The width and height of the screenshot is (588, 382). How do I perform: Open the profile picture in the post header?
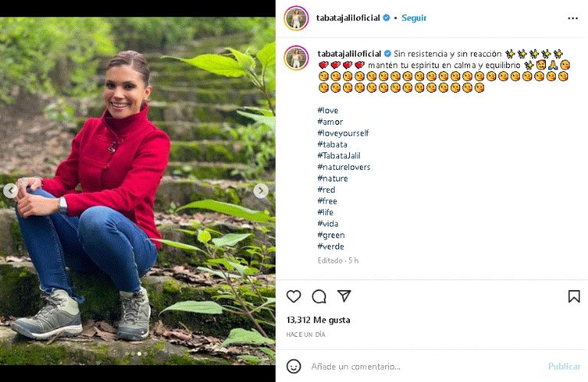(x=296, y=18)
